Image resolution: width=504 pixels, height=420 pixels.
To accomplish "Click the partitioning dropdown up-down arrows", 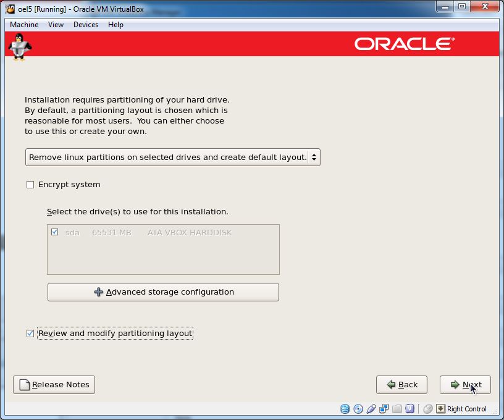I will tap(314, 157).
